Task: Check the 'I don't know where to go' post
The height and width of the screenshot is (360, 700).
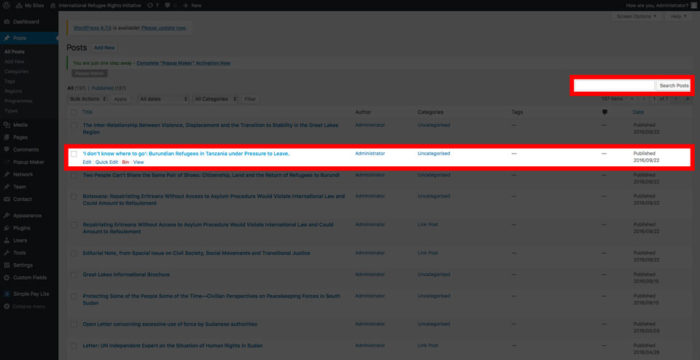Action: click(74, 154)
